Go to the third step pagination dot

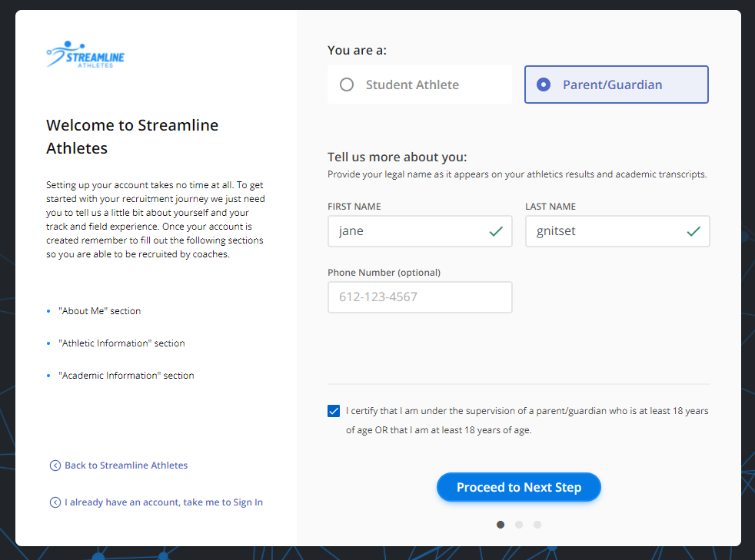(x=537, y=525)
